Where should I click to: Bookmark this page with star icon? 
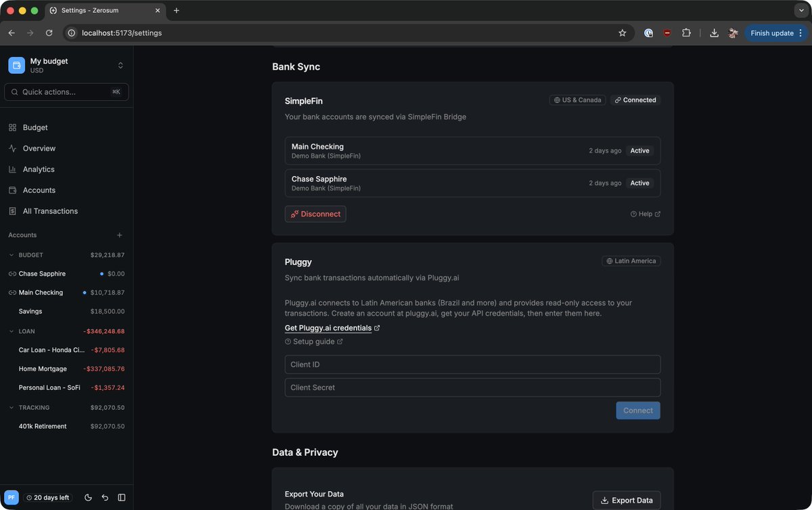pos(623,33)
